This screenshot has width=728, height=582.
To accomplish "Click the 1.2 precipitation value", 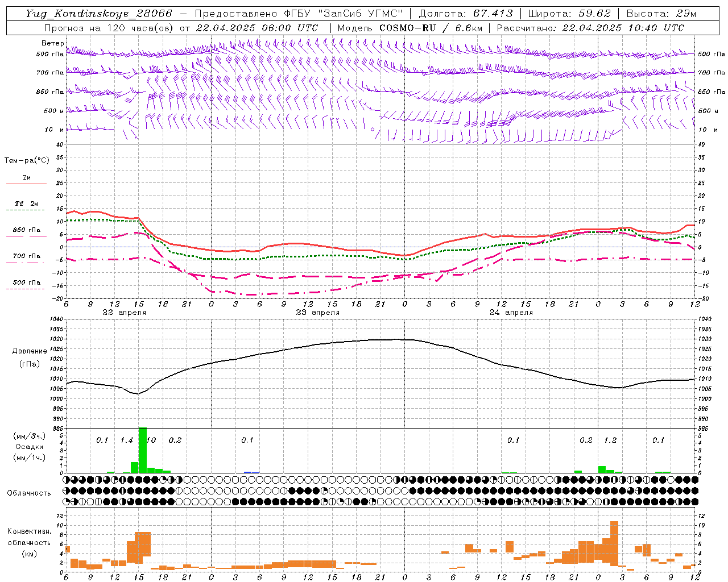I will click(610, 440).
